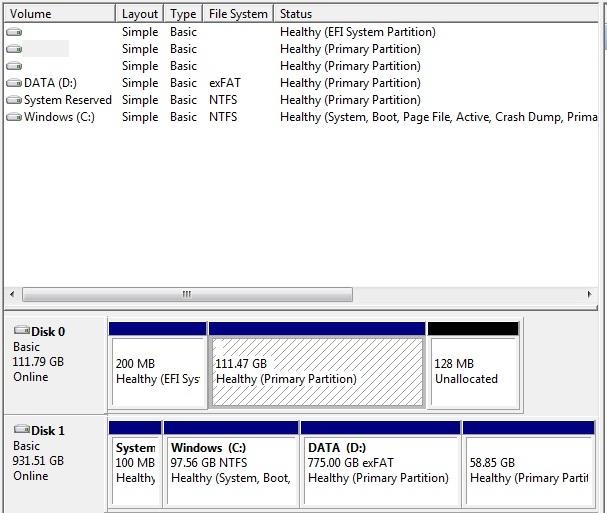Viewport: 607px width, 513px height.
Task: Sort by the Type column header
Action: point(182,14)
